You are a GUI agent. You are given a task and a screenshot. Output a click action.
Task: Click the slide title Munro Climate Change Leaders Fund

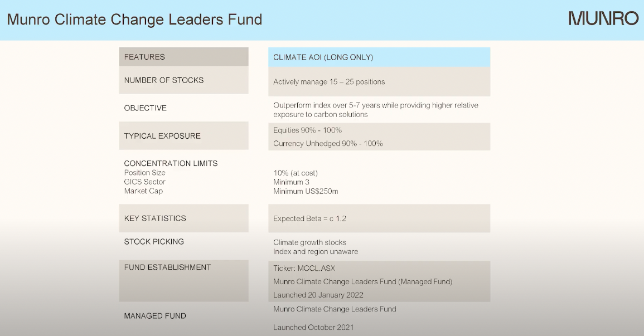(134, 20)
